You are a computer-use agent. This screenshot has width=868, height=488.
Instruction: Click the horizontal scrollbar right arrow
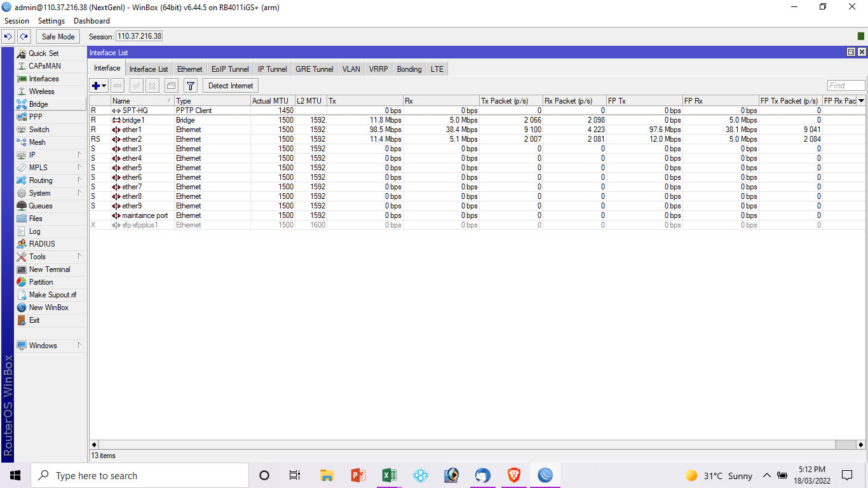(862, 445)
